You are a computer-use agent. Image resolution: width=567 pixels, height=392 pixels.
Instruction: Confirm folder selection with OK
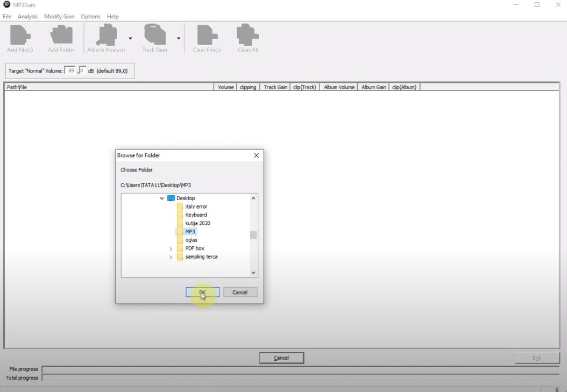pos(202,293)
